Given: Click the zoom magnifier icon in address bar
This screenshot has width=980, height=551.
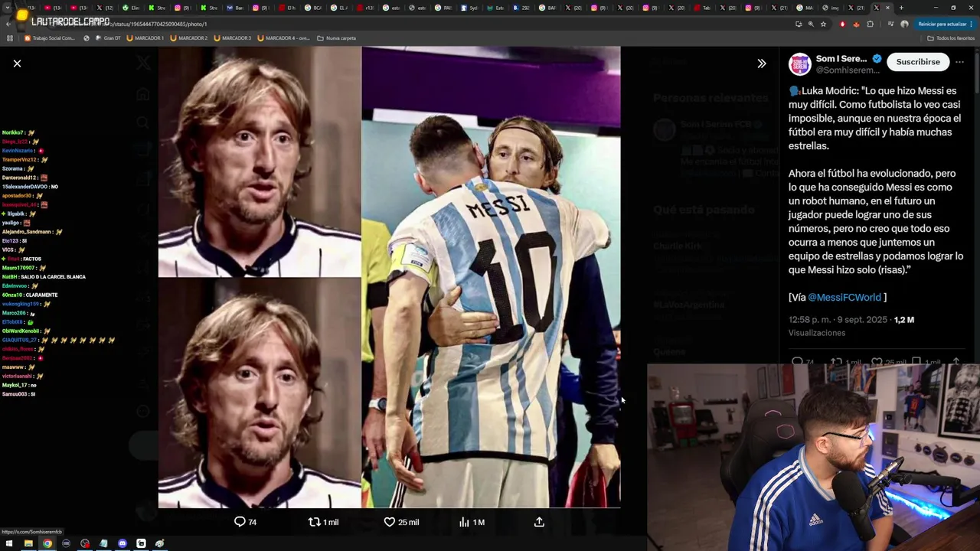Looking at the screenshot, I should (811, 24).
